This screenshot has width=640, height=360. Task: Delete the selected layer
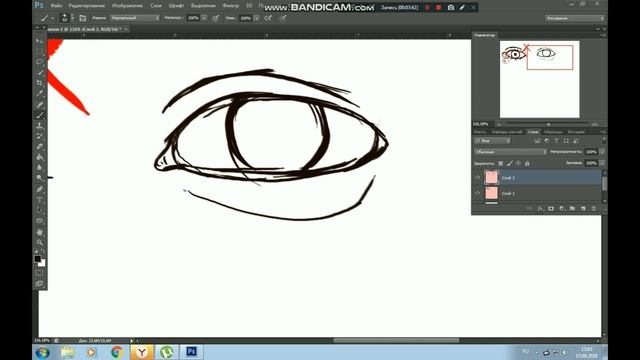pyautogui.click(x=593, y=209)
